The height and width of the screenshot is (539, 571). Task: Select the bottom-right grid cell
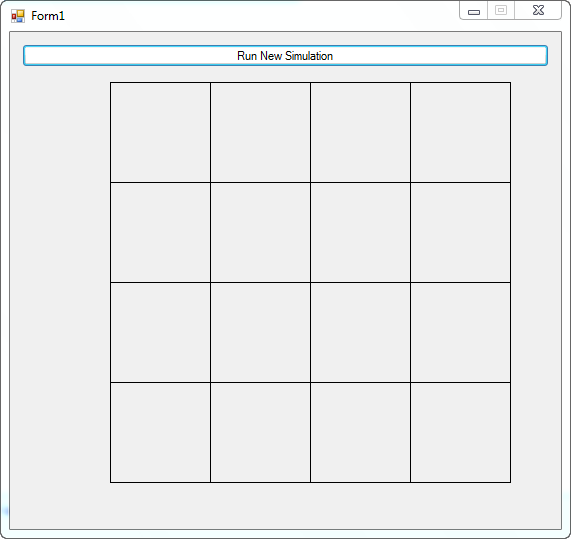pyautogui.click(x=461, y=433)
